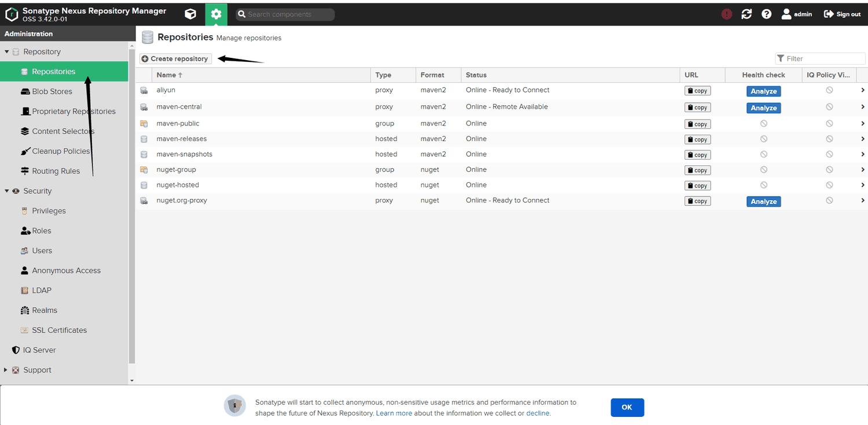Screen dimensions: 868x425
Task: Collapse the Security tree section
Action: click(7, 191)
